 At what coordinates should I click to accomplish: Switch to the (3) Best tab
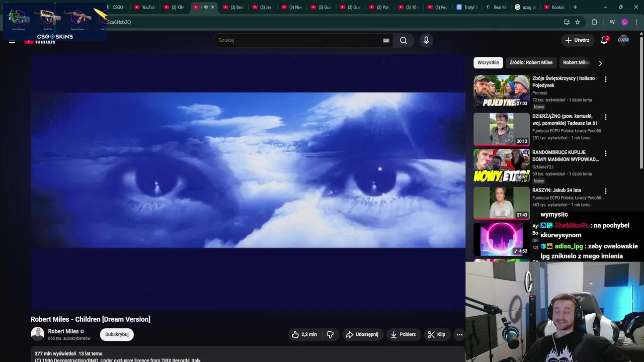(x=233, y=7)
